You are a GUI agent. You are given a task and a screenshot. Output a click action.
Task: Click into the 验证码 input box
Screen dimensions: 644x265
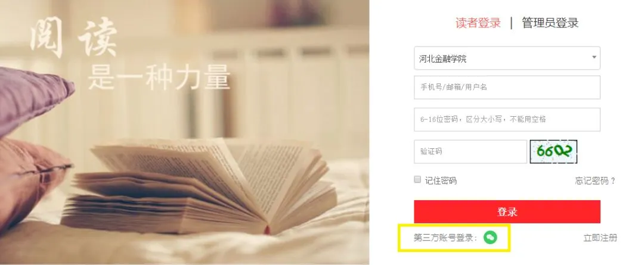[470, 152]
